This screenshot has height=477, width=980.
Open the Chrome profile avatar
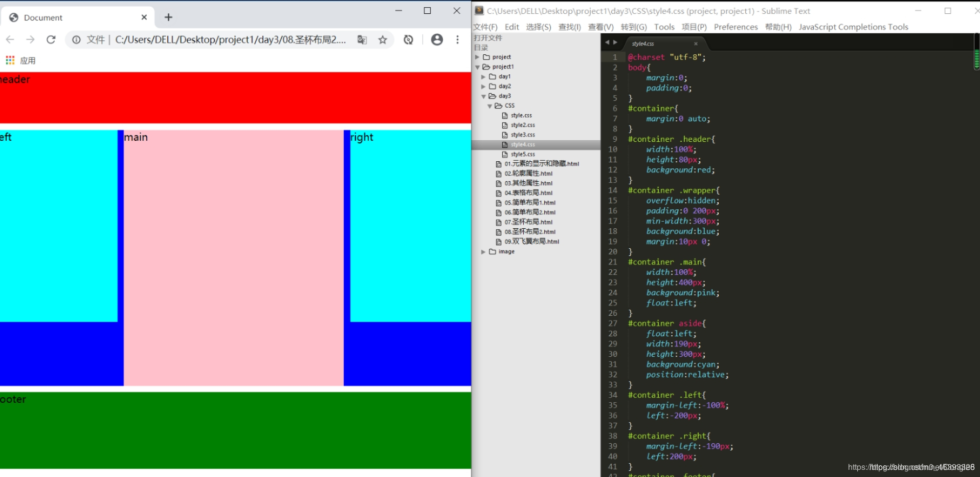(437, 39)
